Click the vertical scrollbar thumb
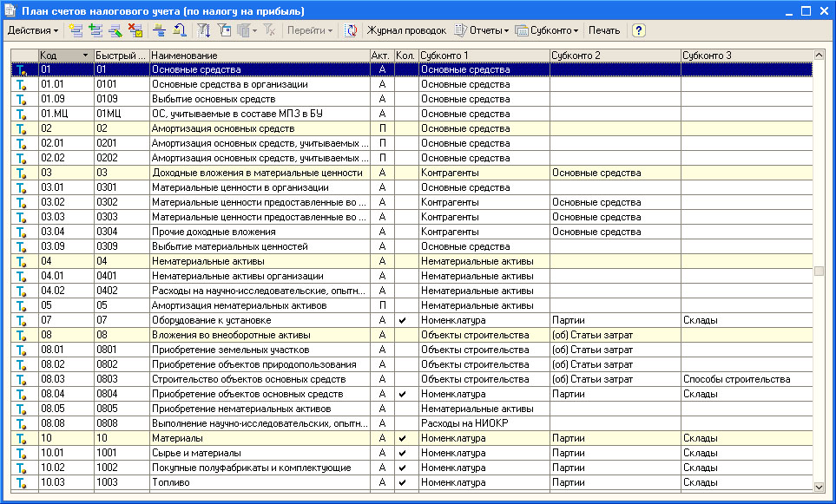 tap(820, 272)
